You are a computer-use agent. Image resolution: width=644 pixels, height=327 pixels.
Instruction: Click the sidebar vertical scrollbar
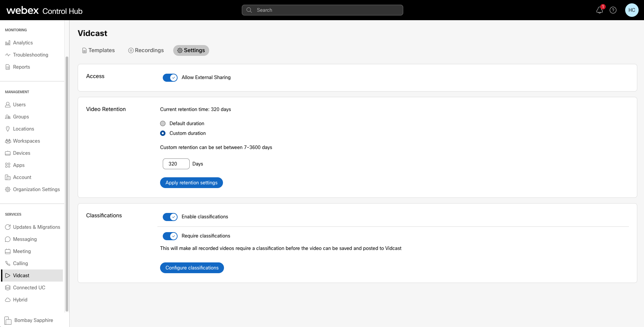[x=67, y=184]
